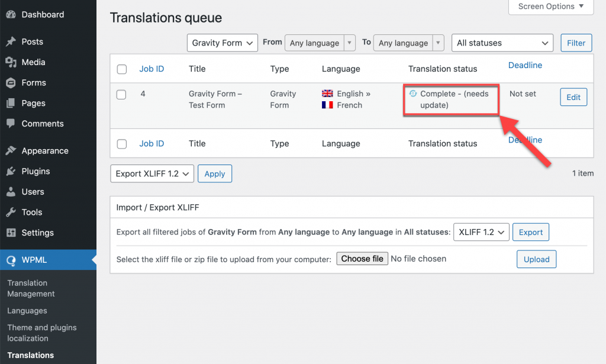Viewport: 606px width, 364px height.
Task: Go to Theme and plugins localization
Action: pos(42,333)
